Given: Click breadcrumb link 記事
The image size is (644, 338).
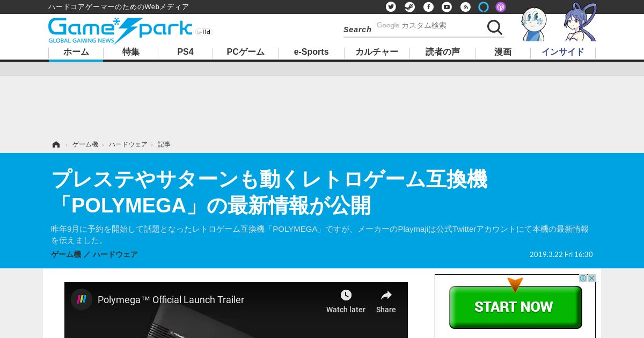Looking at the screenshot, I should [x=164, y=144].
